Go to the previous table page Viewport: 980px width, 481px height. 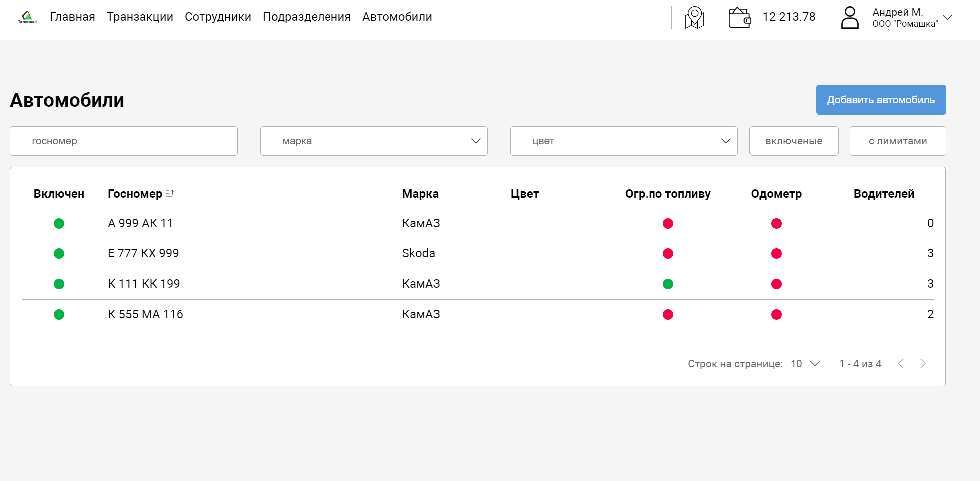tap(901, 364)
